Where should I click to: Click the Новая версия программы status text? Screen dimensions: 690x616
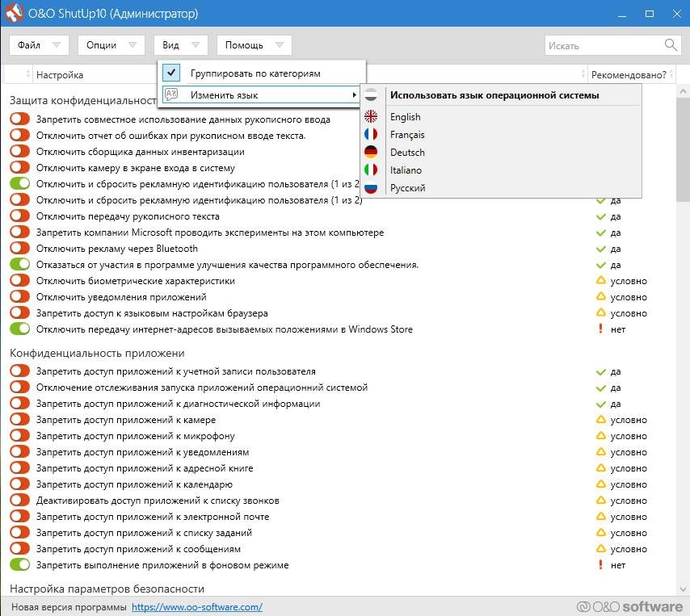coord(69,607)
